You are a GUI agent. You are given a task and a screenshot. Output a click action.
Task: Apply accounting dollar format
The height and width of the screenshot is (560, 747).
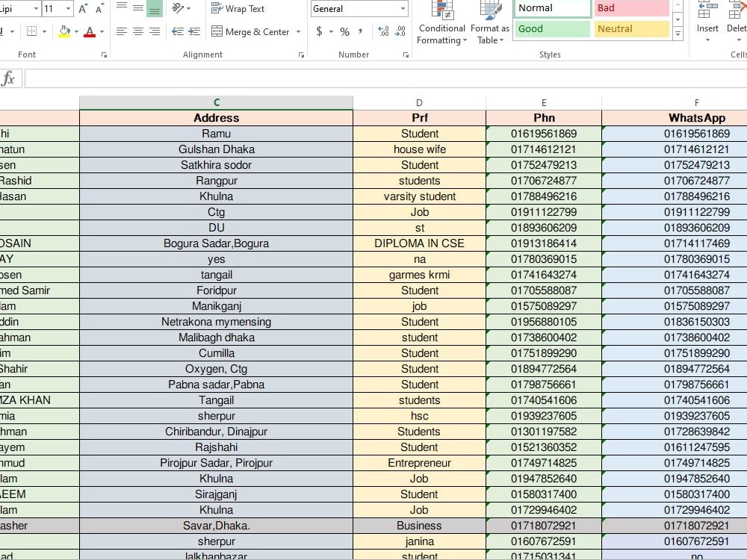click(319, 32)
